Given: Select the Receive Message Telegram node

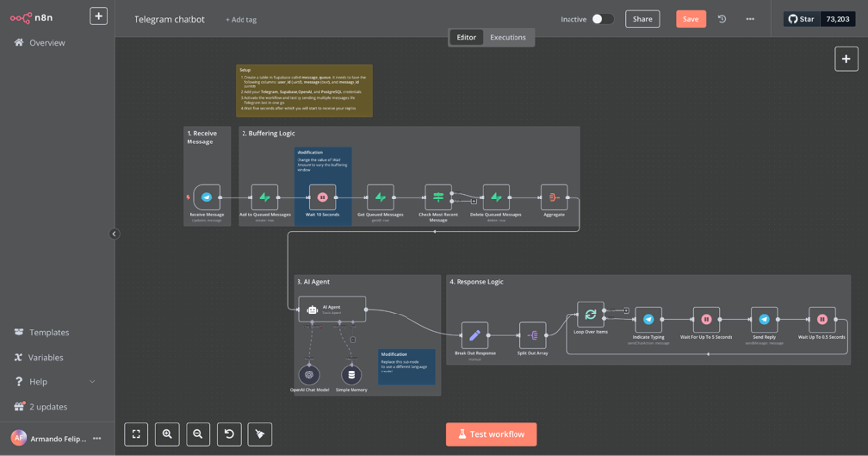Looking at the screenshot, I should pos(207,198).
